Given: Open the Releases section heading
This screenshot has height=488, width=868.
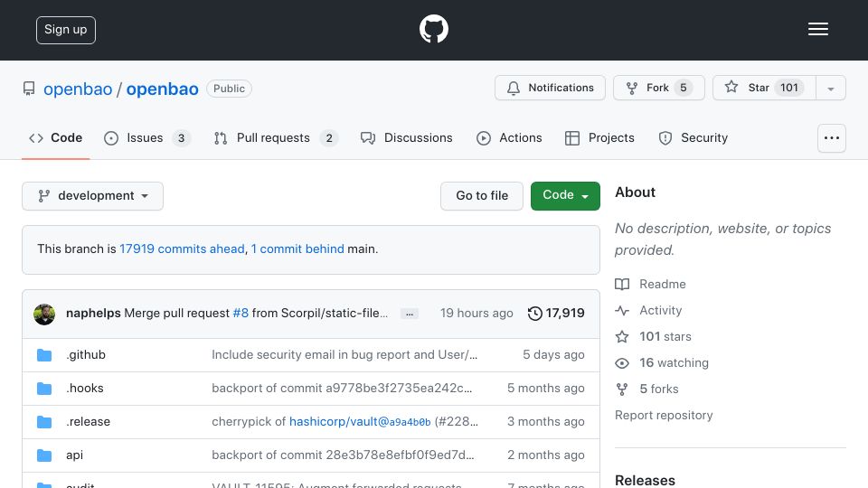Looking at the screenshot, I should [645, 480].
